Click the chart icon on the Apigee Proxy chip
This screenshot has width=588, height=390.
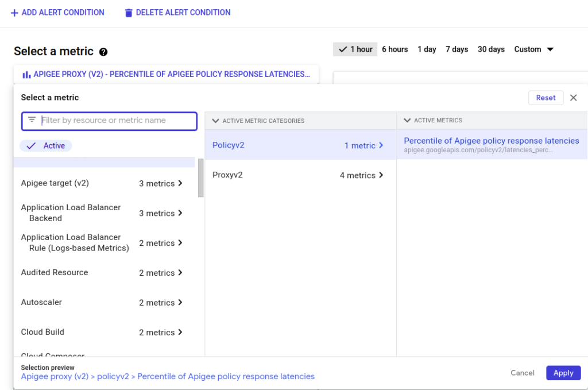pyautogui.click(x=26, y=74)
